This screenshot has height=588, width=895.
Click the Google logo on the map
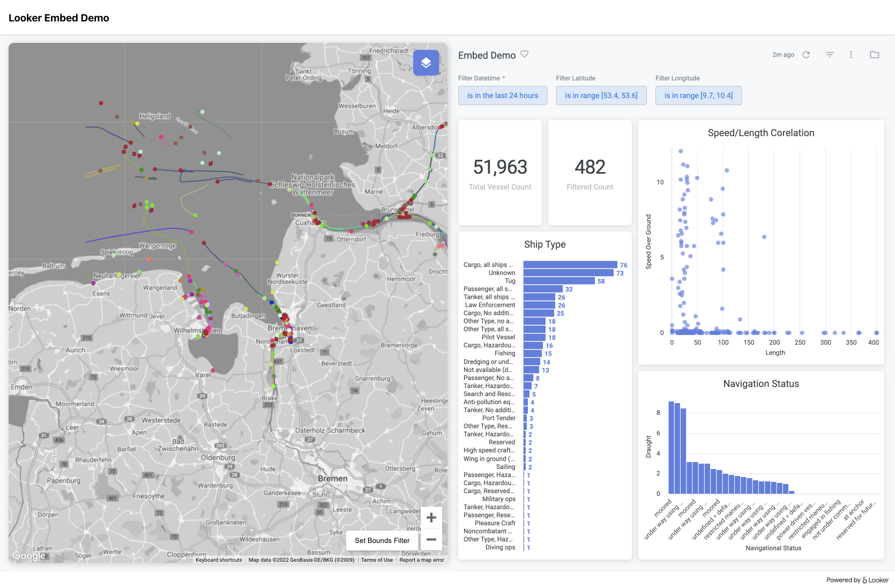coord(29,556)
